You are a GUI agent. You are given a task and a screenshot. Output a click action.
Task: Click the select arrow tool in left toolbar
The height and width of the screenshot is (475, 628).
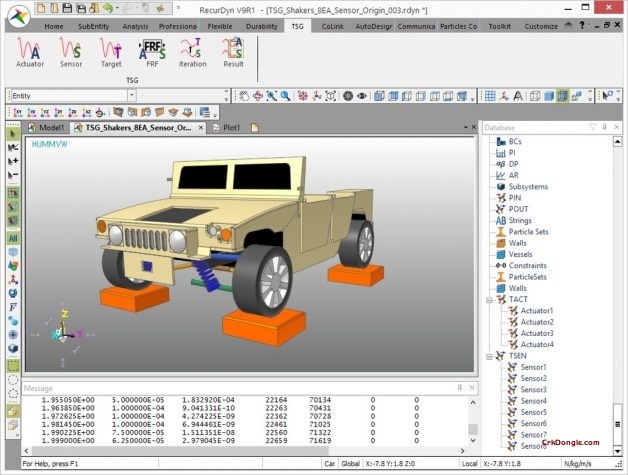click(13, 134)
